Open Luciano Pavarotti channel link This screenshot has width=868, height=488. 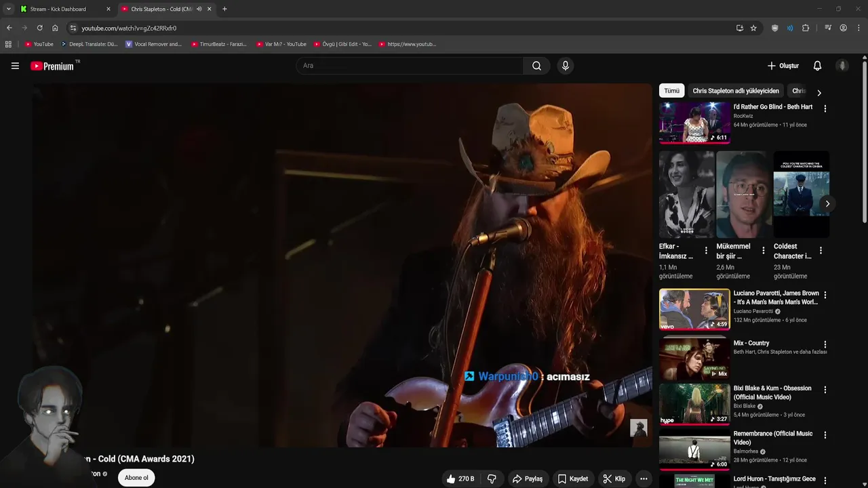tap(753, 311)
